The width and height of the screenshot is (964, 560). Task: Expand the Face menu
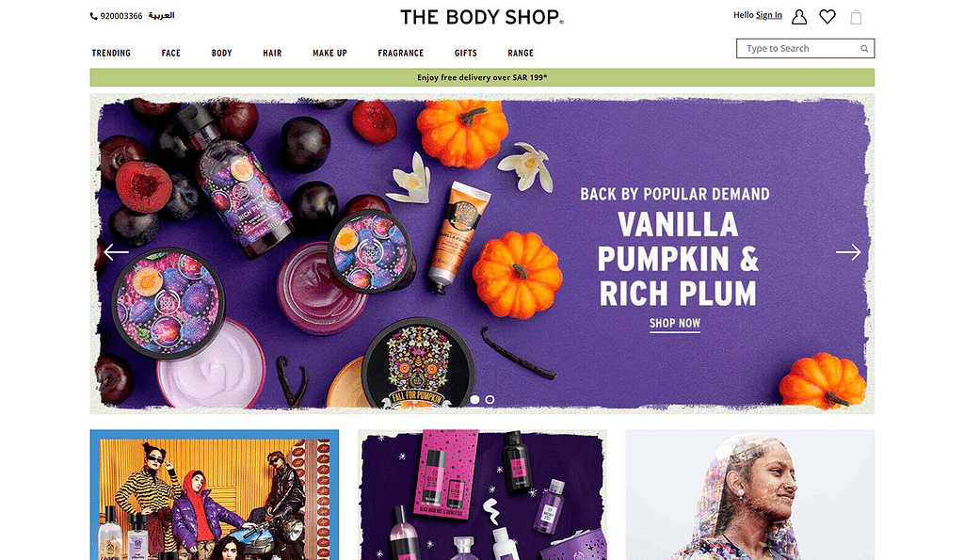click(x=171, y=53)
